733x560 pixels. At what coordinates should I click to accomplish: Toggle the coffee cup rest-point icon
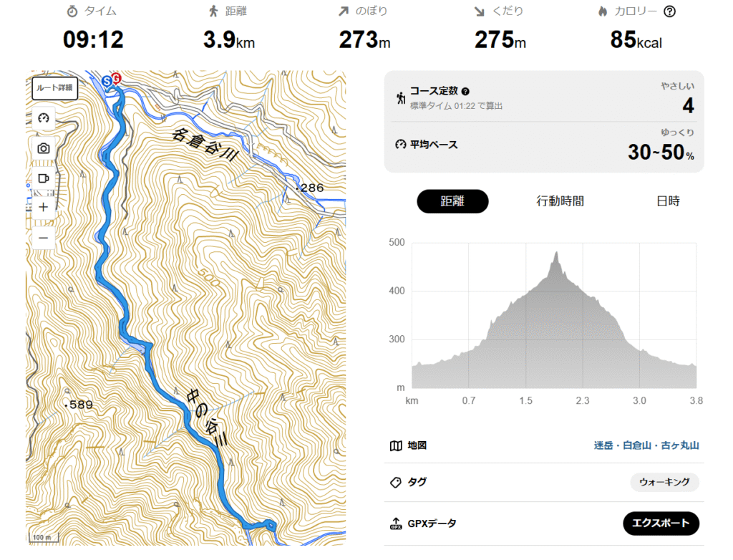(44, 178)
